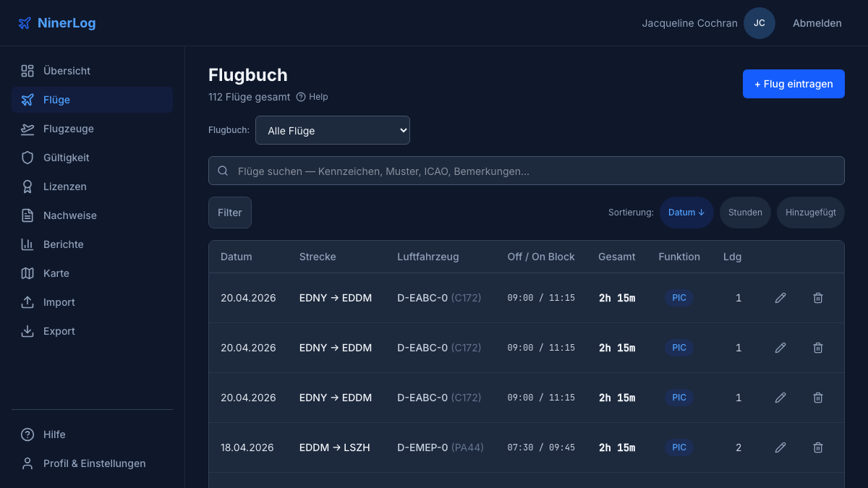Open the Flugbuch 'Alle Flüge' dropdown
Screen dimensions: 868x488
(333, 130)
